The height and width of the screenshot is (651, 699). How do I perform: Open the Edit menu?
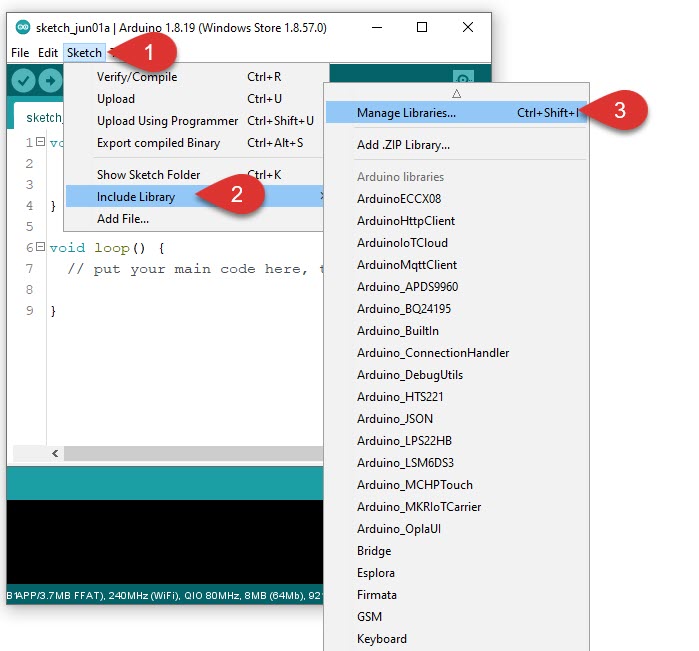point(48,52)
